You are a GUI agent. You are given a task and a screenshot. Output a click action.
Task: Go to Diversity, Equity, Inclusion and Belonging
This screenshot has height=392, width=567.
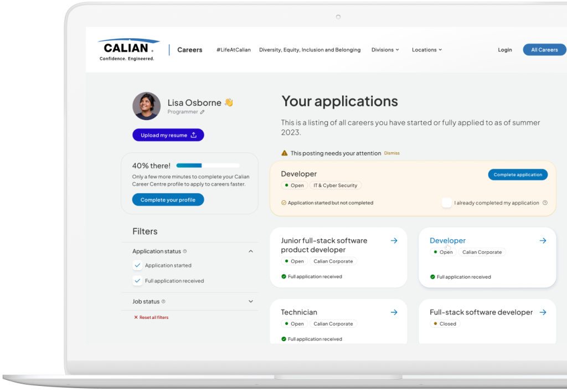(x=310, y=50)
